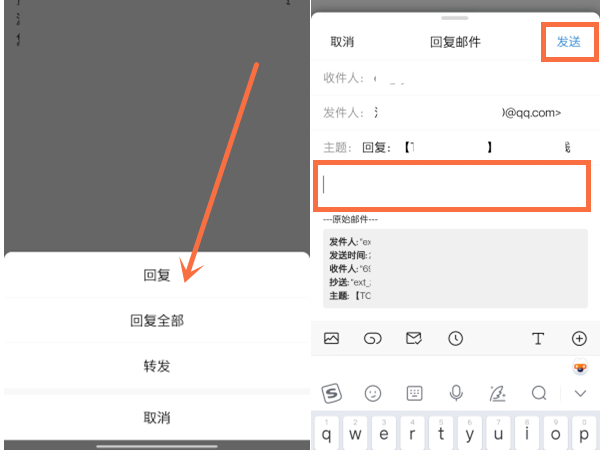Image resolution: width=600 pixels, height=450 pixels.
Task: Tap the attachment link icon
Action: pyautogui.click(x=372, y=339)
